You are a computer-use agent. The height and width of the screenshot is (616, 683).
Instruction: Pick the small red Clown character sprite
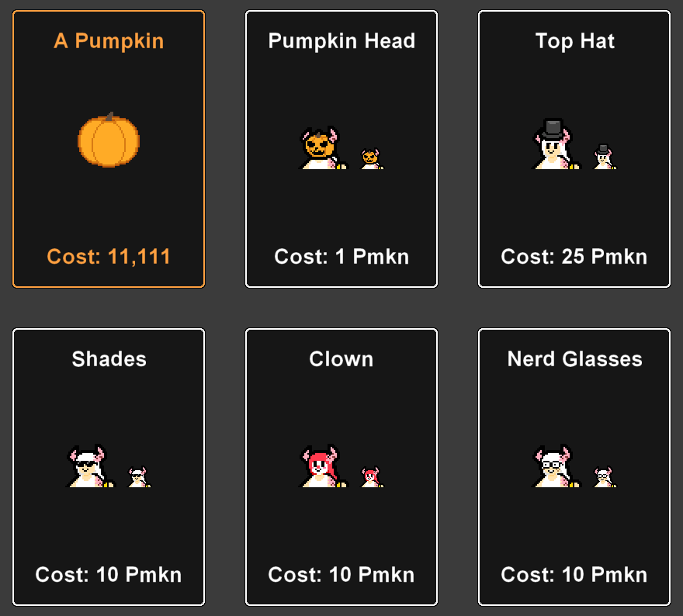[372, 476]
